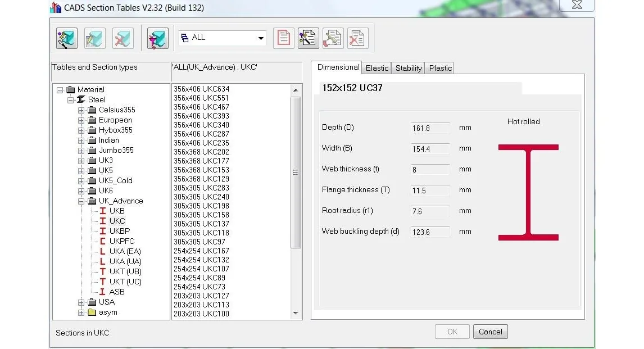The width and height of the screenshot is (644, 349).
Task: Select the UKB section type icon
Action: click(103, 211)
